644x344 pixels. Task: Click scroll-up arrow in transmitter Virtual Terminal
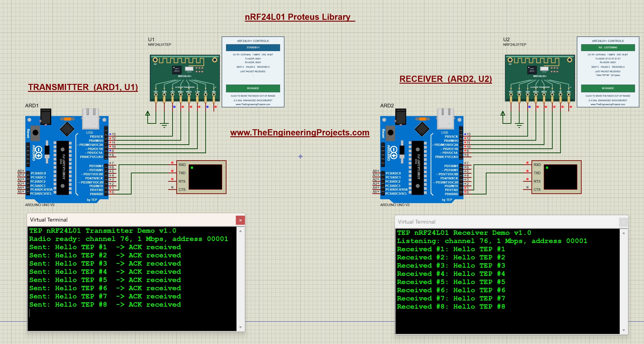coord(241,231)
